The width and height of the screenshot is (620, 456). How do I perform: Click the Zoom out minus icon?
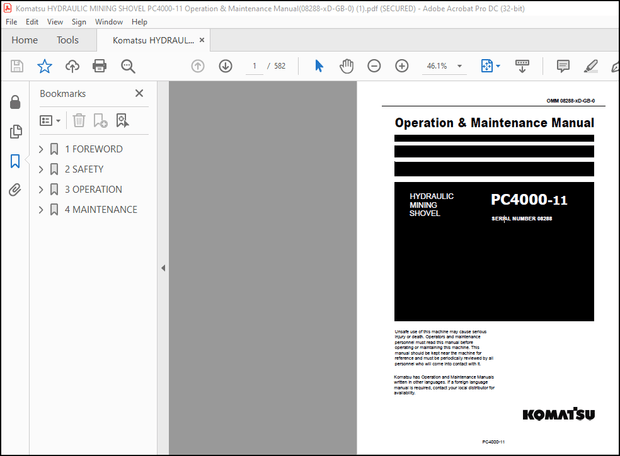pyautogui.click(x=374, y=66)
